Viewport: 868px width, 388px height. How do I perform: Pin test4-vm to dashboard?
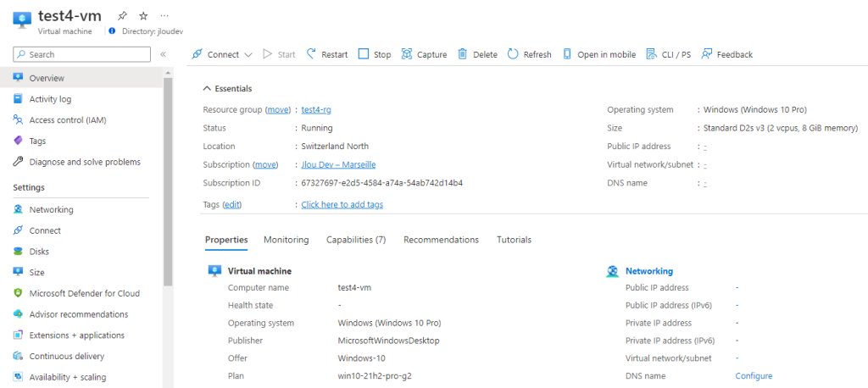pyautogui.click(x=121, y=16)
